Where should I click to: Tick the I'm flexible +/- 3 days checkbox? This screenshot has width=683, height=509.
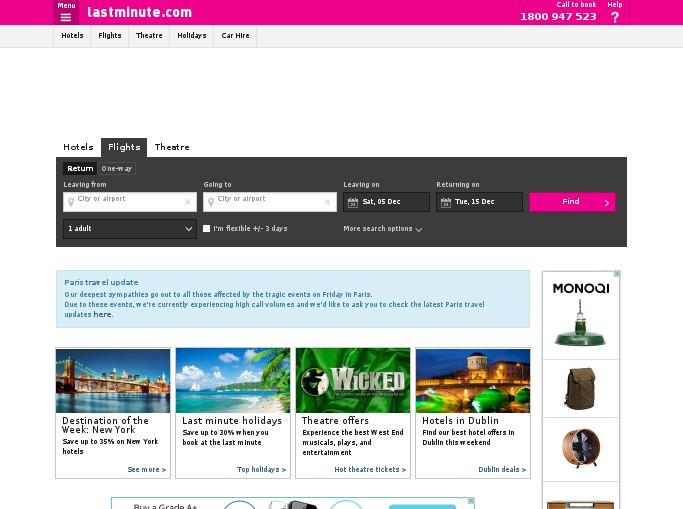pos(206,228)
